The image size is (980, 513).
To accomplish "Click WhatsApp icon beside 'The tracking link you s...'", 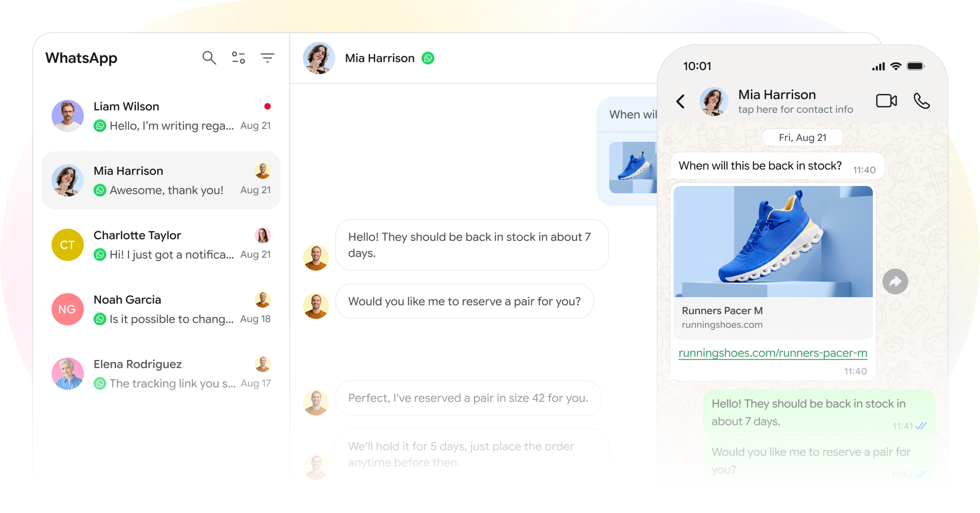I will [100, 383].
